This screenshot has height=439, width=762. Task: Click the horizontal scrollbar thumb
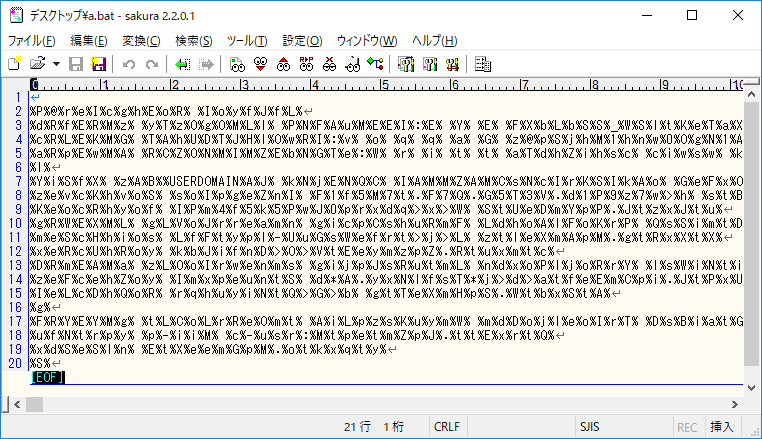tap(34, 404)
